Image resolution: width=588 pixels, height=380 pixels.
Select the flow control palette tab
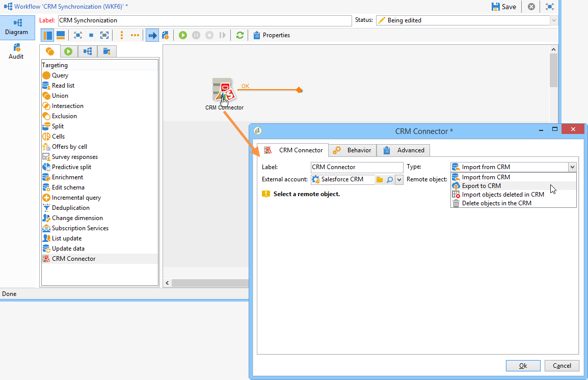(88, 51)
